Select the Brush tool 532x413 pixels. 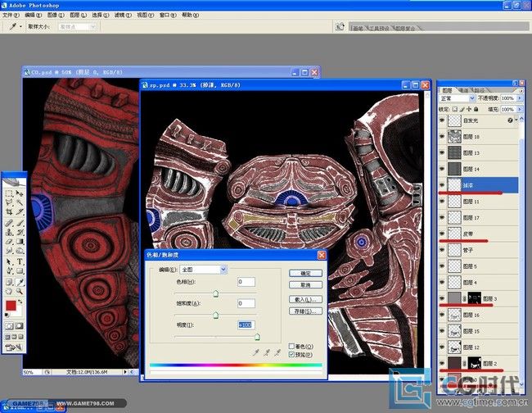coord(20,223)
